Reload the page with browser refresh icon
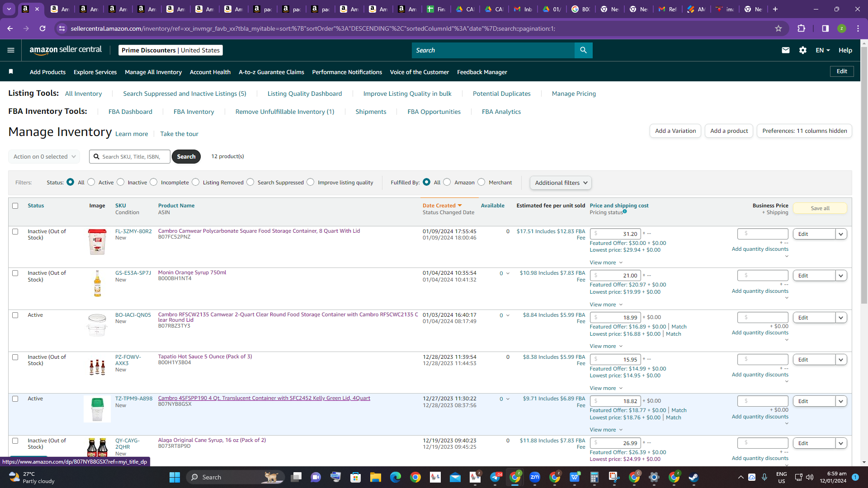Viewport: 868px width, 488px height. tap(42, 28)
